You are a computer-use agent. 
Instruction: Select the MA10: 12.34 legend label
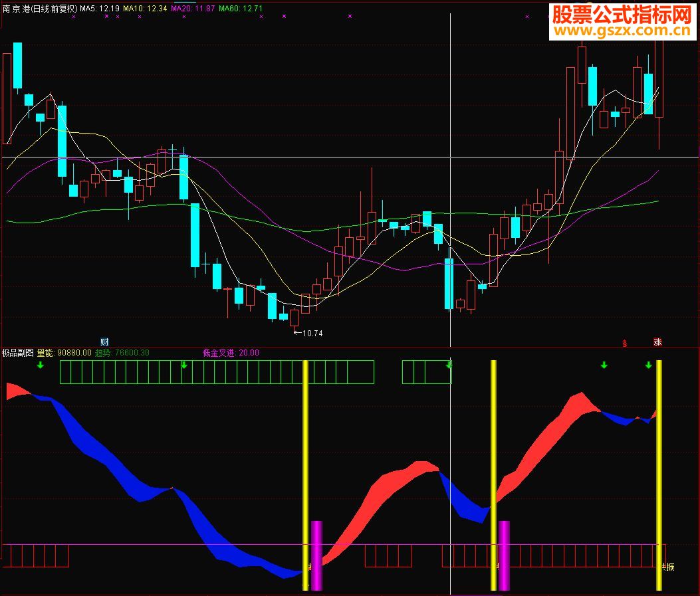(x=145, y=9)
